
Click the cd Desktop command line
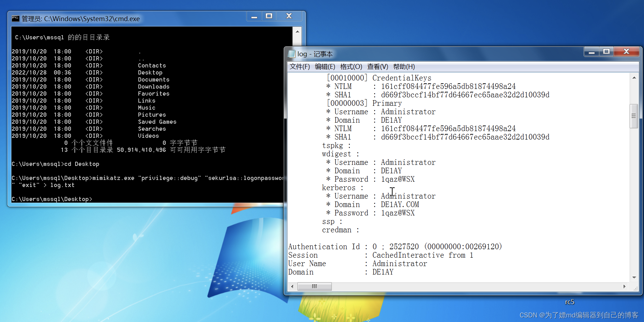coord(55,164)
